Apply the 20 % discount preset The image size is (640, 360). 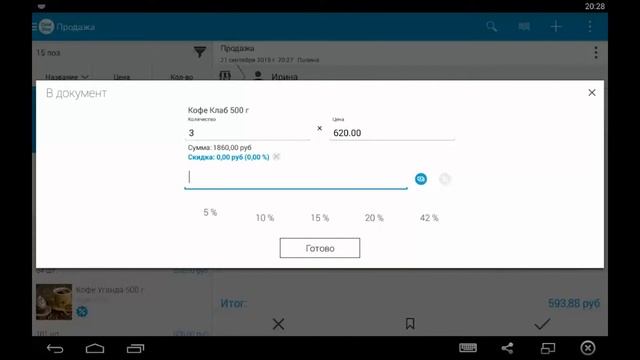374,218
